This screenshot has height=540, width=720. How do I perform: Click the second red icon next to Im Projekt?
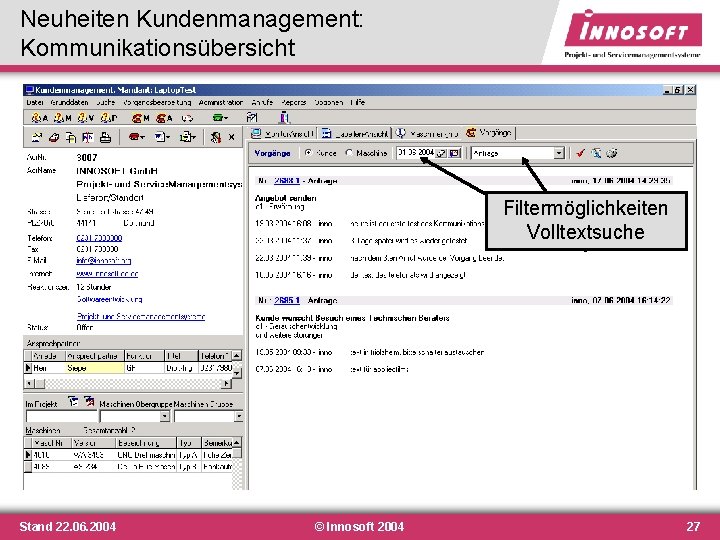coord(89,402)
